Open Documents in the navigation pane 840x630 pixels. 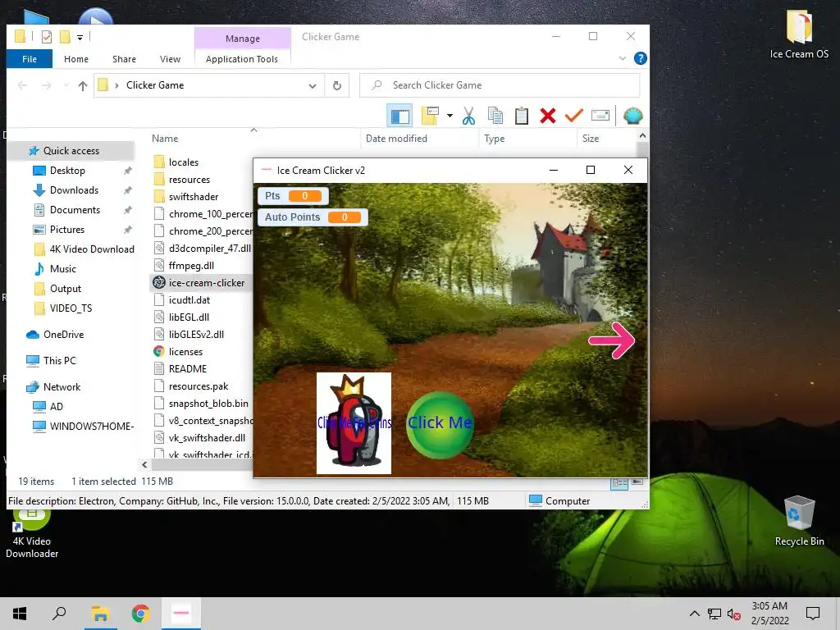click(75, 210)
